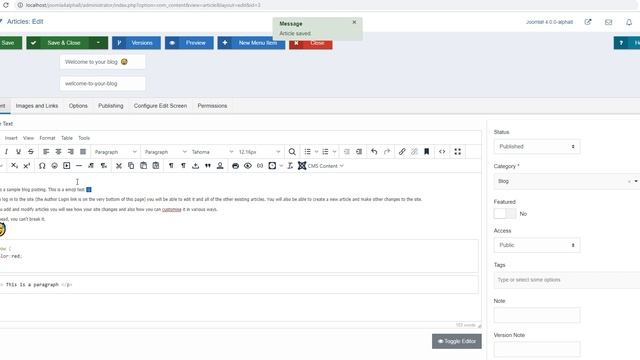Apply strikethrough to selected text
The height and width of the screenshot is (360, 640).
31,152
